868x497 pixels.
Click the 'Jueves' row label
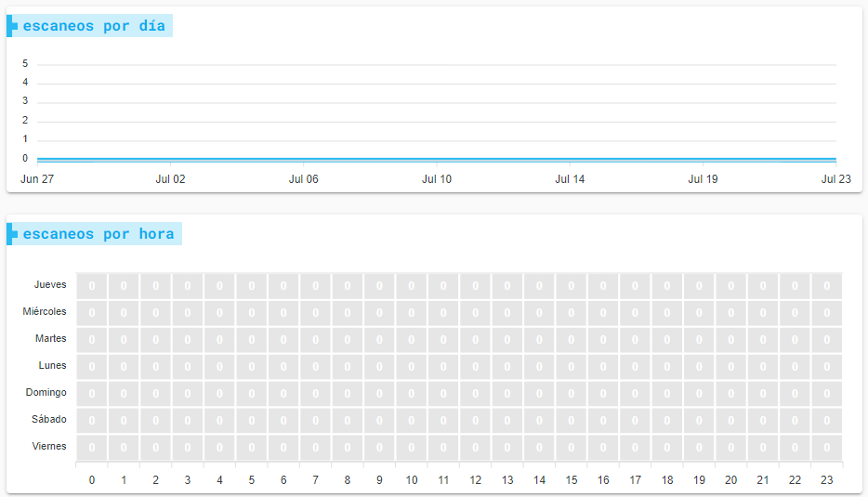coord(50,285)
